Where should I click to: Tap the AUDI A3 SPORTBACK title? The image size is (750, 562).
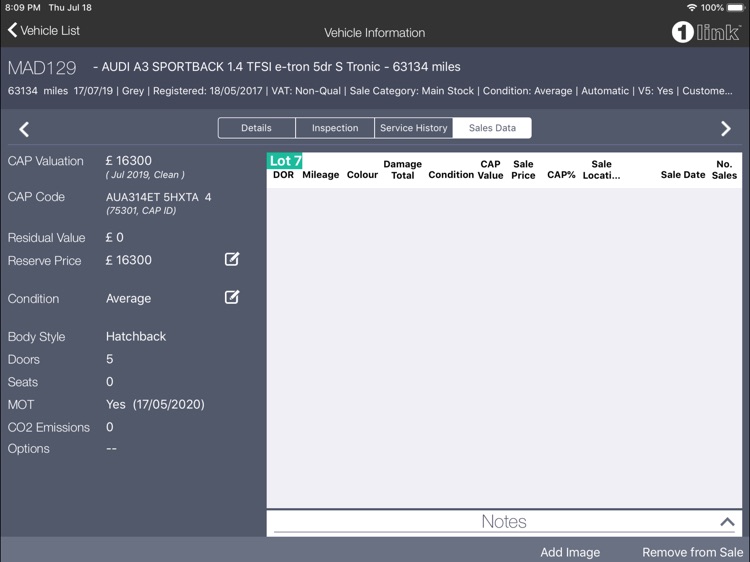pos(276,67)
